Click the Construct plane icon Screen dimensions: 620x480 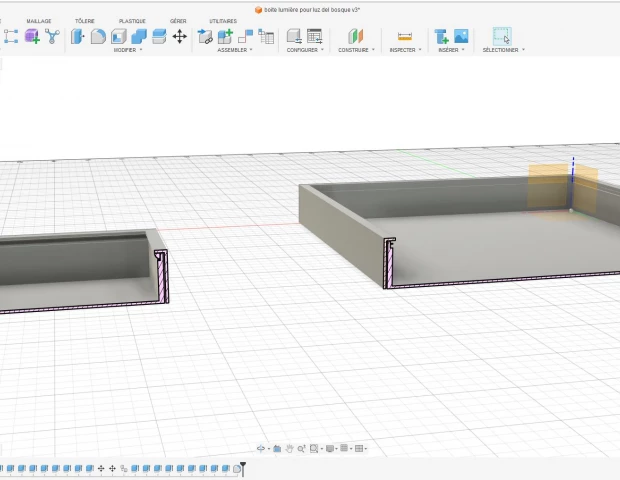click(356, 36)
